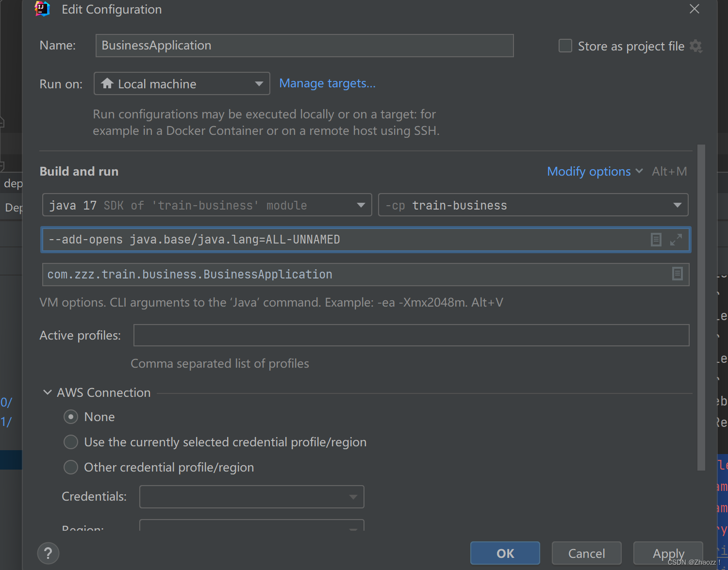This screenshot has height=570, width=728.
Task: Click the Local machine house icon
Action: pyautogui.click(x=108, y=83)
